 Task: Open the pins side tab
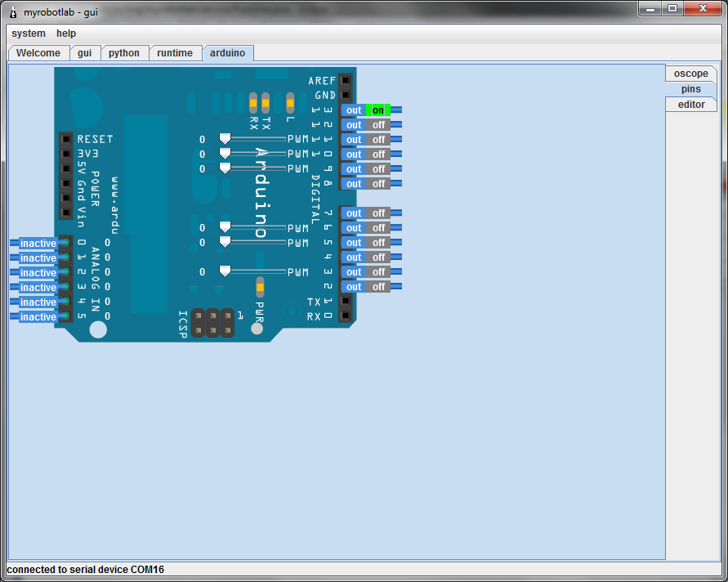691,89
